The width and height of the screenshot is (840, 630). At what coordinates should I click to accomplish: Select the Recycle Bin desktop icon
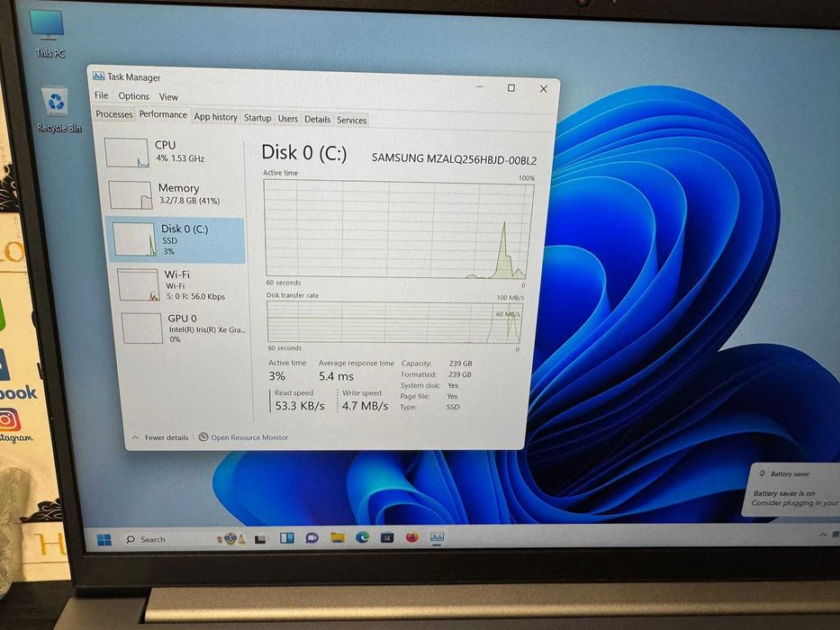click(x=58, y=110)
